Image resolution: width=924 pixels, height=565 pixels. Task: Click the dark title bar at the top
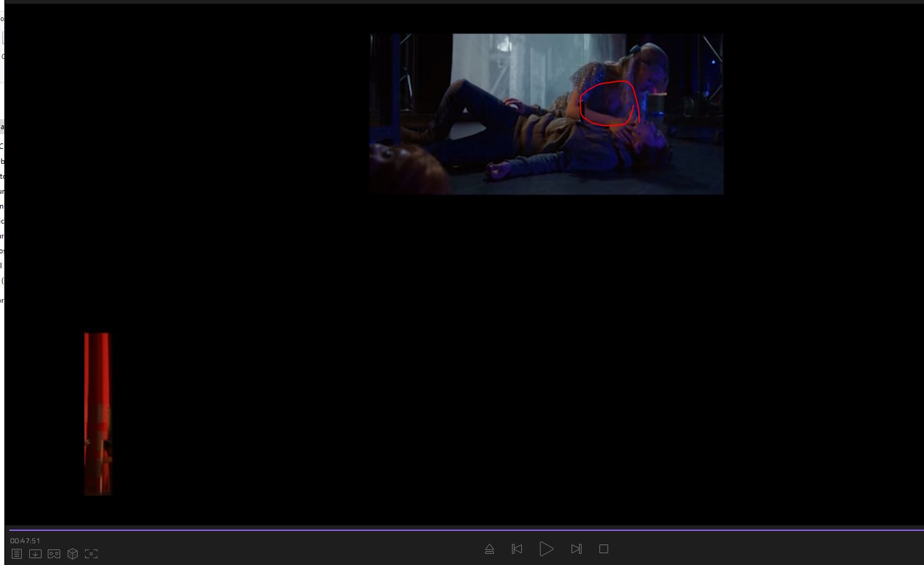462,2
